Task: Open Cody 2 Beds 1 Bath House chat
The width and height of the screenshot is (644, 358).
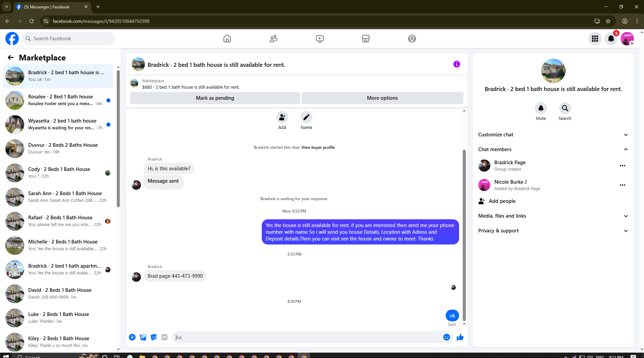Action: click(58, 173)
